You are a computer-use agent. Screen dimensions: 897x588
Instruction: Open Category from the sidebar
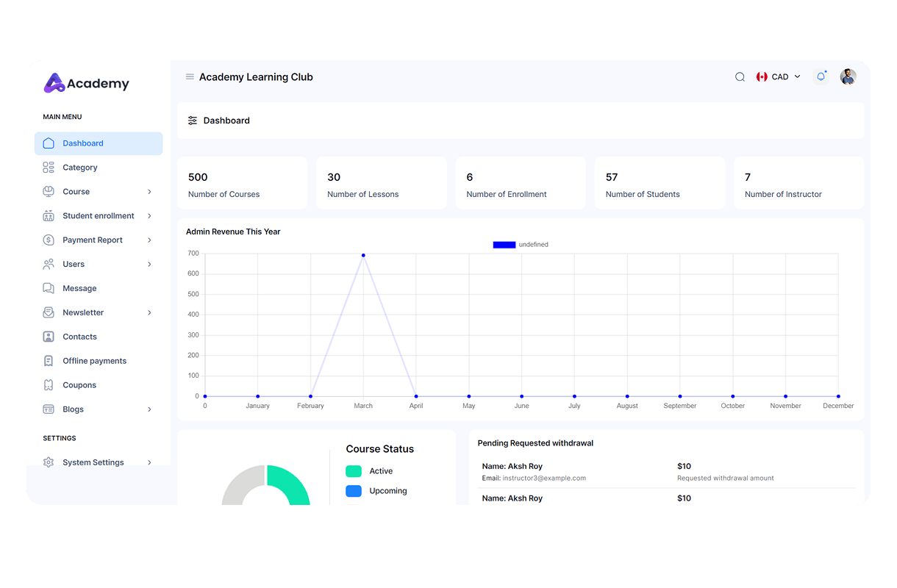pyautogui.click(x=79, y=168)
